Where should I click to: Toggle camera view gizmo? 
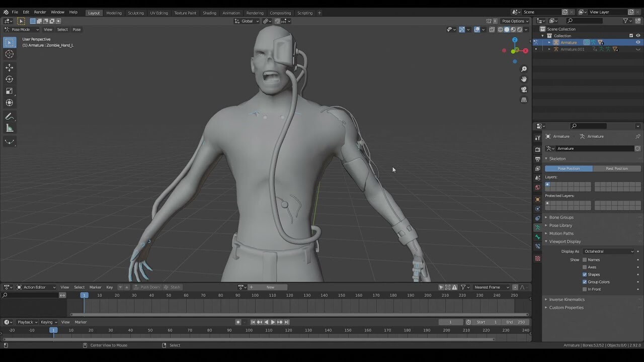(x=524, y=89)
